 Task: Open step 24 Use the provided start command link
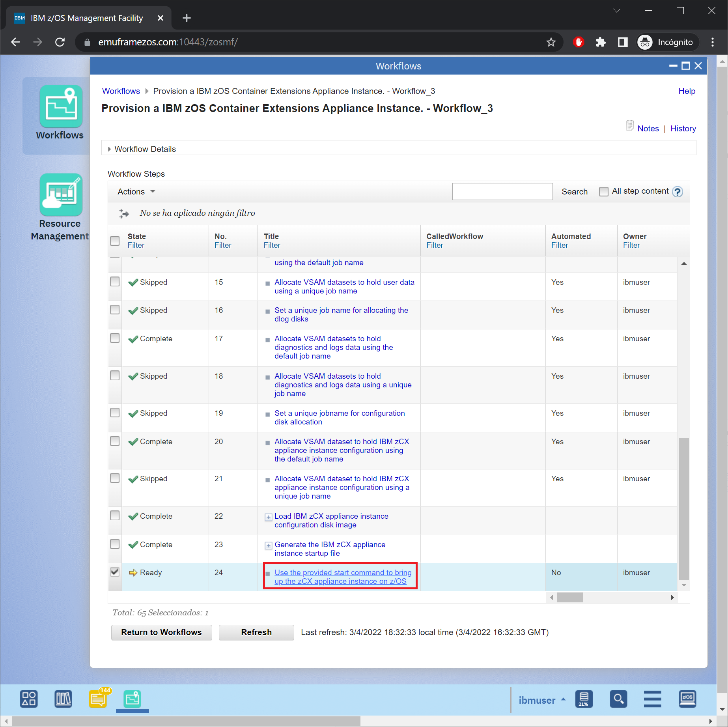tap(343, 577)
